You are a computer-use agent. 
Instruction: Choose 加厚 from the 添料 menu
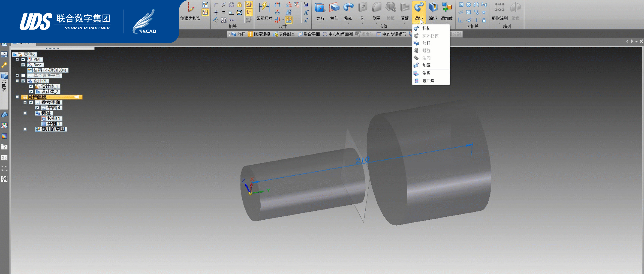tap(431, 65)
